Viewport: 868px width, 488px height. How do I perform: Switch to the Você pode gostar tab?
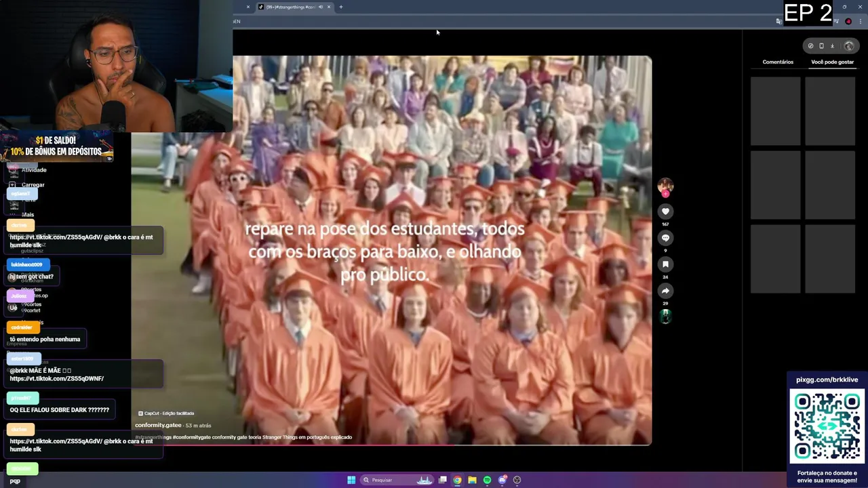pyautogui.click(x=832, y=62)
